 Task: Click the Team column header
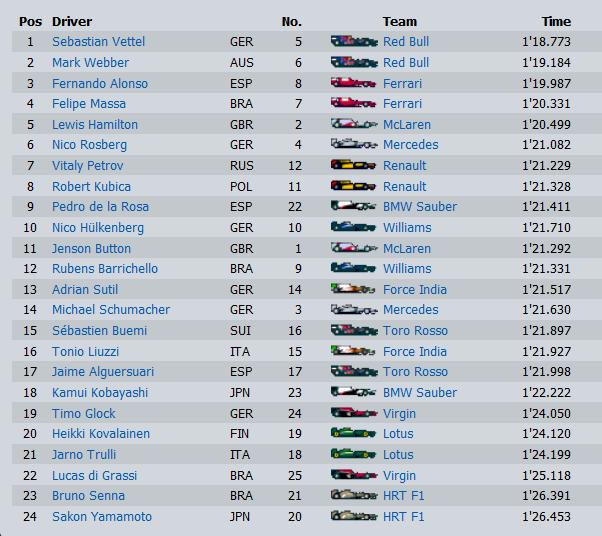(x=399, y=21)
